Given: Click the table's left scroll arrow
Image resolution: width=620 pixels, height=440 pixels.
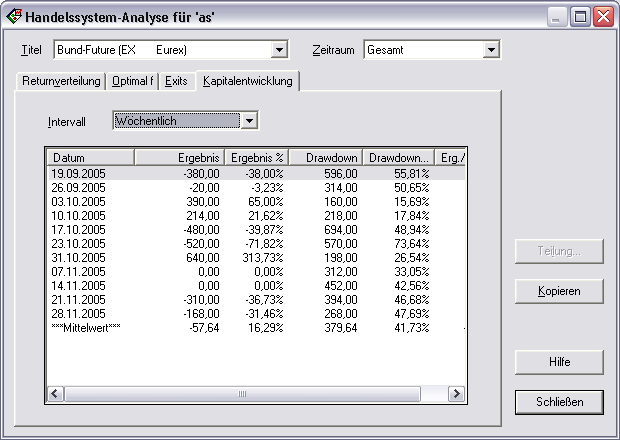Looking at the screenshot, I should tap(55, 394).
